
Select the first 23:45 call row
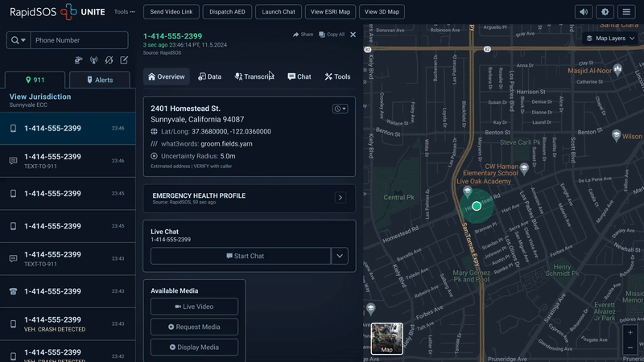pyautogui.click(x=68, y=193)
